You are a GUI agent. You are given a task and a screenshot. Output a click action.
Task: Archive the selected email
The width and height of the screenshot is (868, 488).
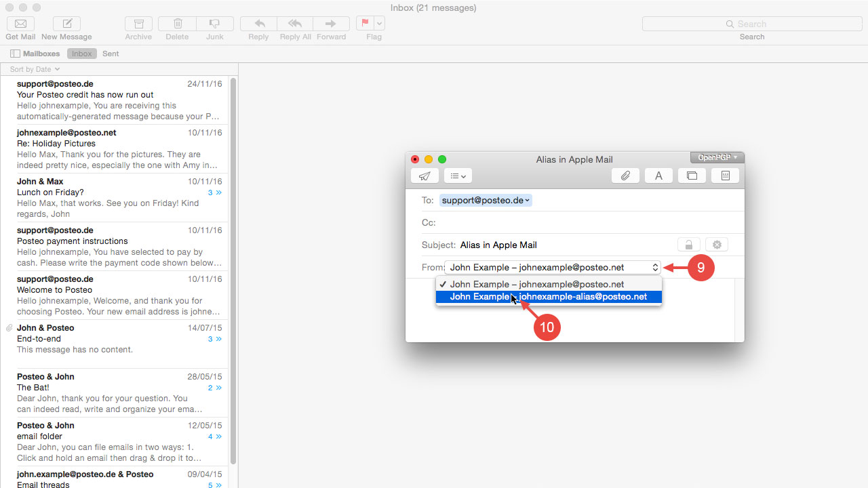point(138,23)
